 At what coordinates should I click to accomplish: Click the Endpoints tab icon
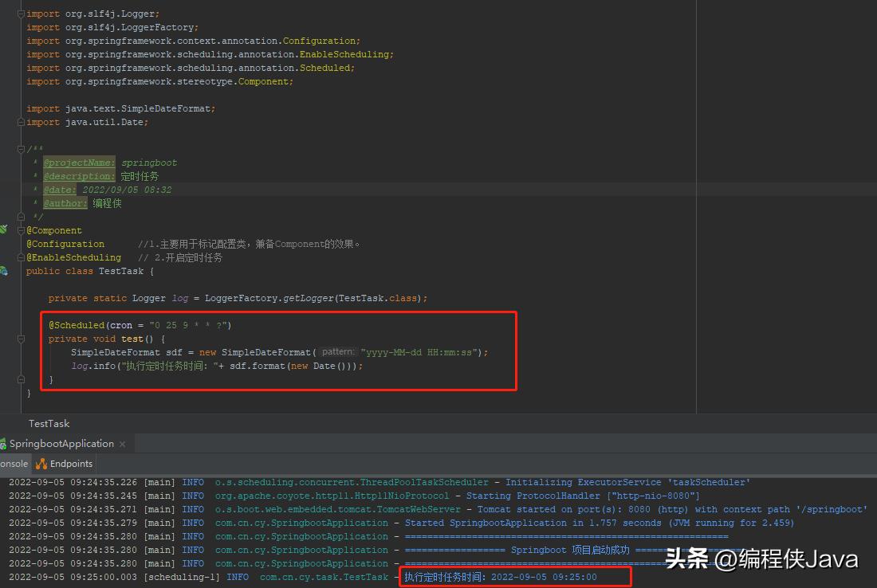(41, 464)
